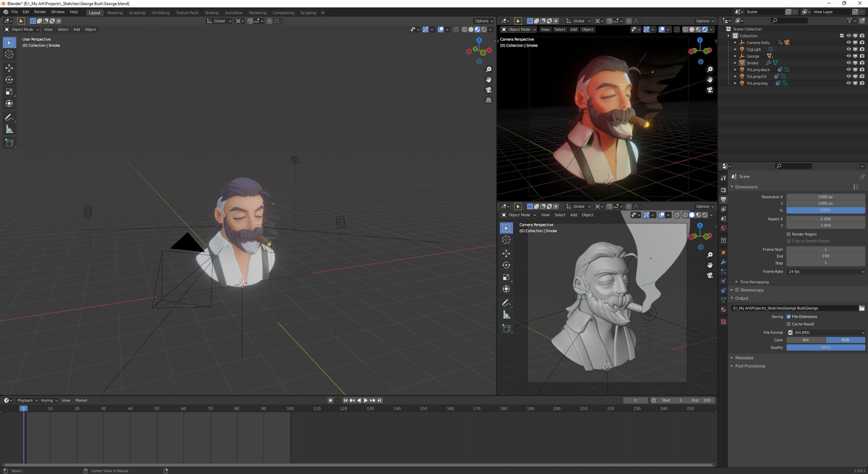The height and width of the screenshot is (474, 868).
Task: Disable the File Extensions checkbox
Action: pyautogui.click(x=789, y=317)
